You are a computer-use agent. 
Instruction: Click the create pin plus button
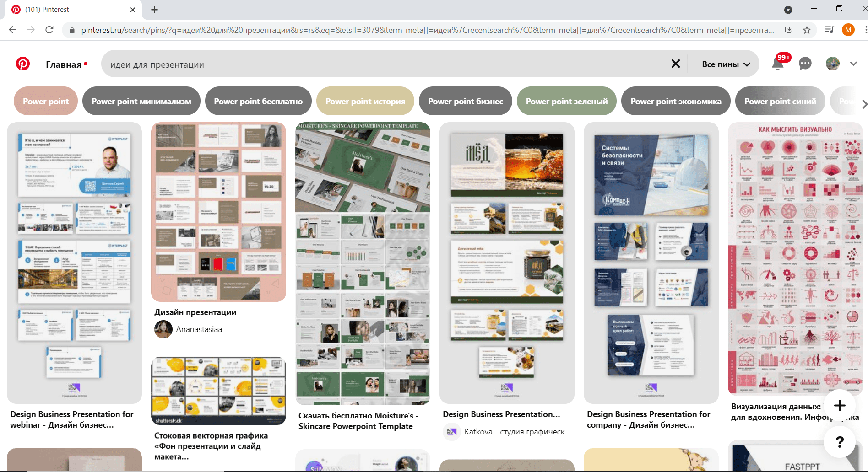[x=840, y=405]
